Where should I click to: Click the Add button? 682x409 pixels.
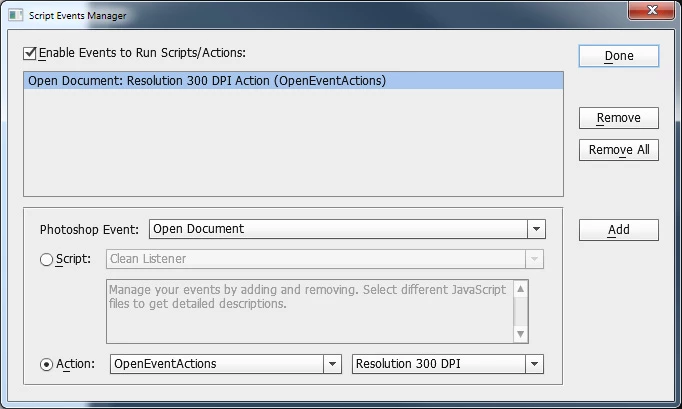click(618, 230)
